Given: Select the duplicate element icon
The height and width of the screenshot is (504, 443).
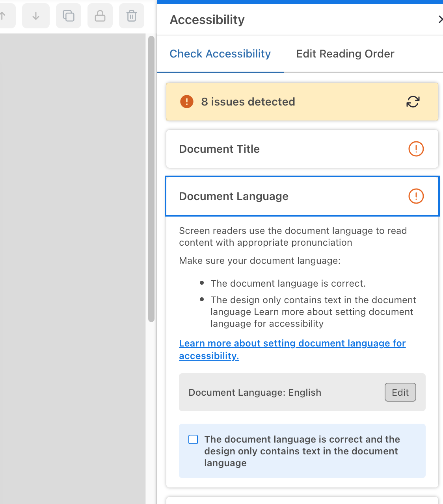Looking at the screenshot, I should 68,16.
